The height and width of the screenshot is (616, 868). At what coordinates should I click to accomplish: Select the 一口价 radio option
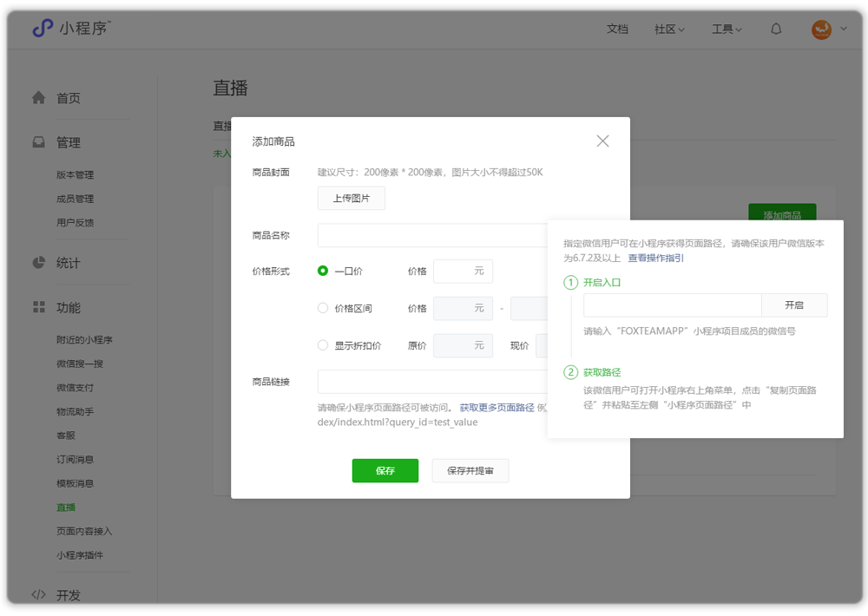point(323,271)
